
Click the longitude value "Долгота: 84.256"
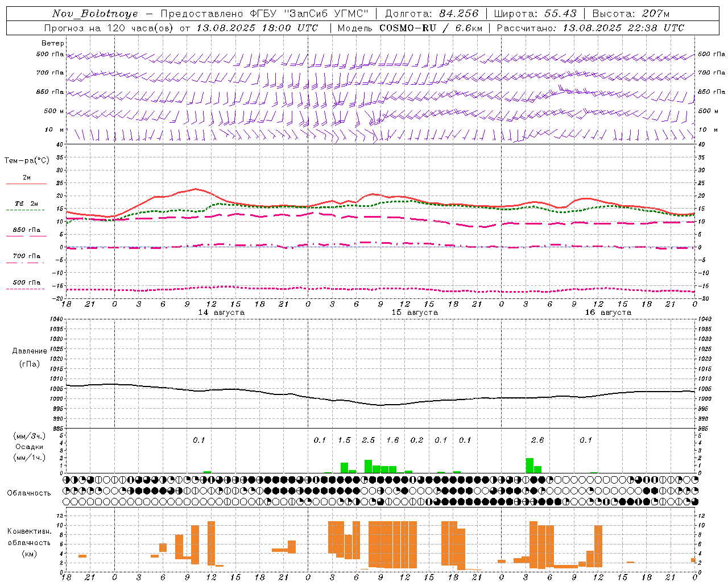tap(432, 14)
